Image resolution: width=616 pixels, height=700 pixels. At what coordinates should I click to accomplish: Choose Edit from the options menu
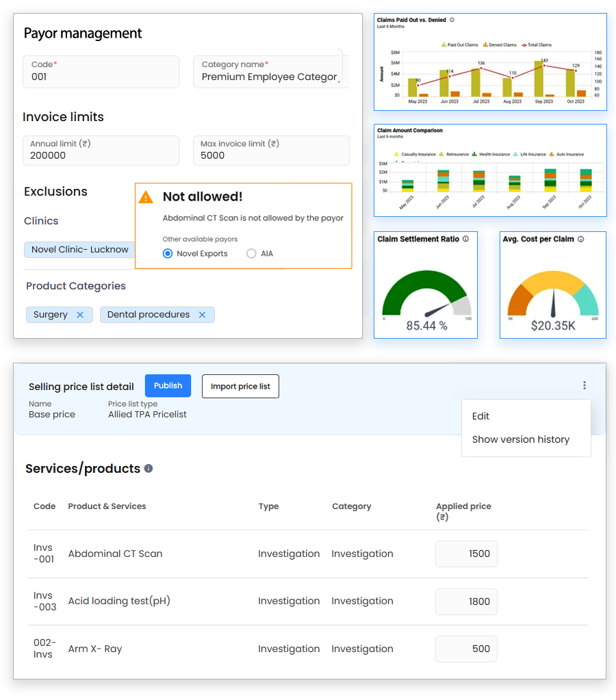tap(481, 416)
